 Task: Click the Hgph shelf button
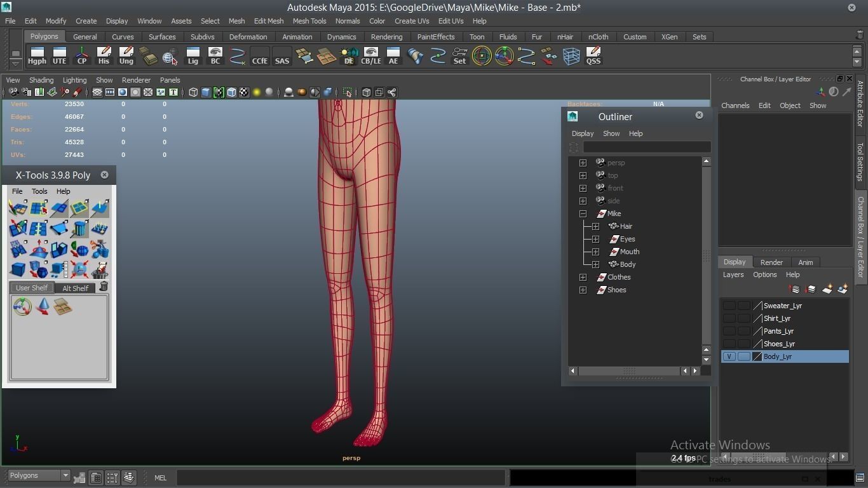pos(37,56)
